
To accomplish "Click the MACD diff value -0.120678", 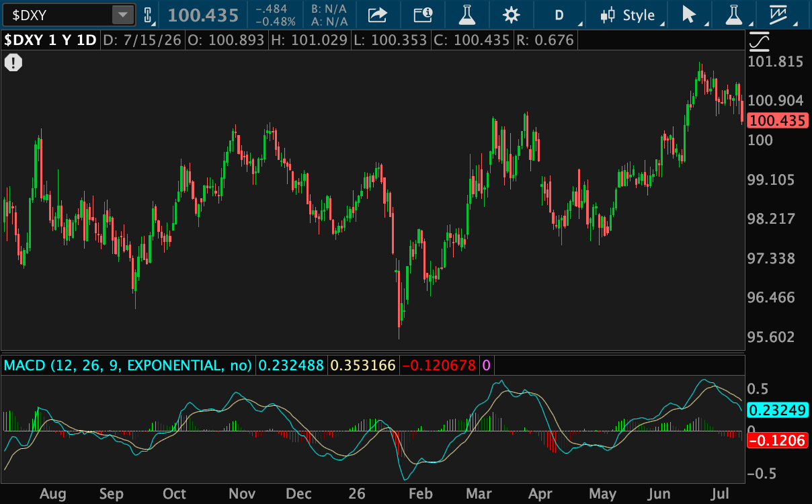I will (438, 366).
